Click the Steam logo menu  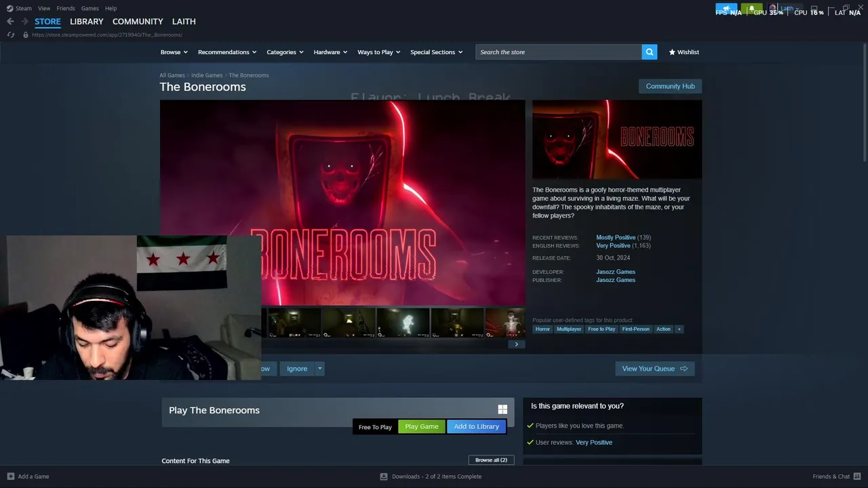pos(10,8)
